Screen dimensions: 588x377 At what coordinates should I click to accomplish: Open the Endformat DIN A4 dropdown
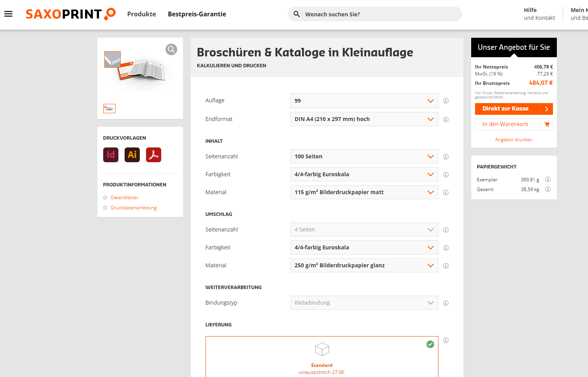(x=364, y=119)
